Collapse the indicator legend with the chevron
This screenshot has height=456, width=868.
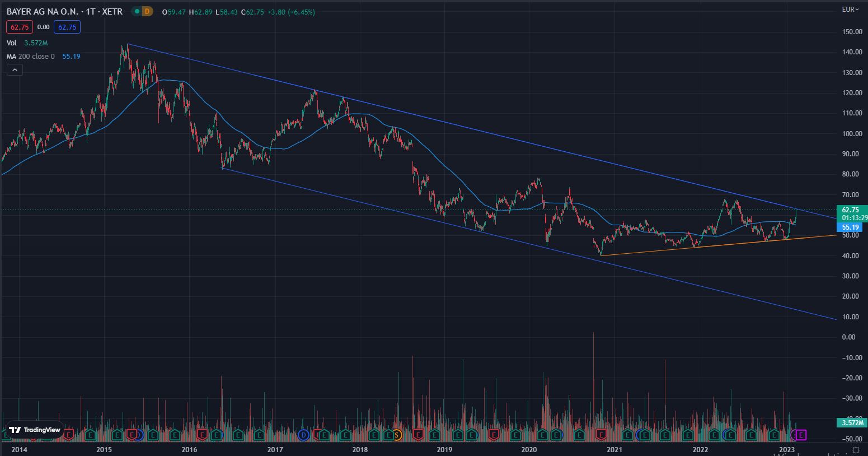tap(15, 70)
